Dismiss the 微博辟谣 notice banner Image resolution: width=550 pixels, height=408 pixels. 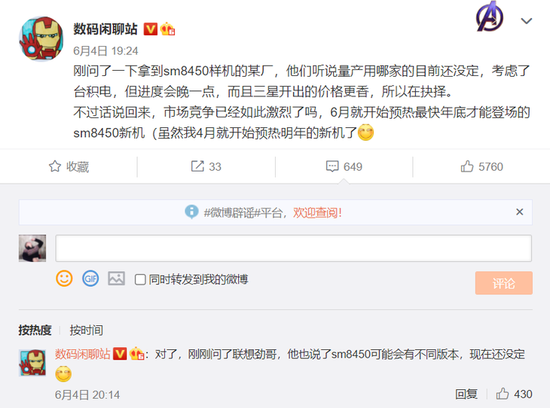pyautogui.click(x=519, y=212)
